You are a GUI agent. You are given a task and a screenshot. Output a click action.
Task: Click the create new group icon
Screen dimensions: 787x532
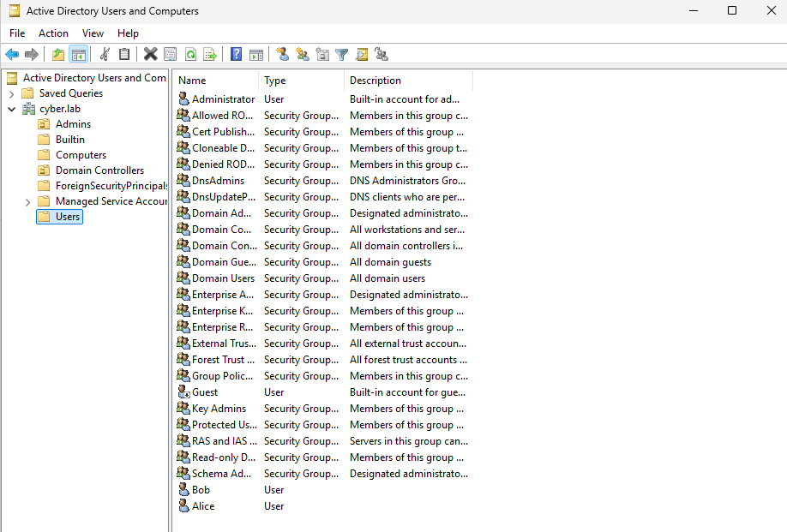click(302, 55)
